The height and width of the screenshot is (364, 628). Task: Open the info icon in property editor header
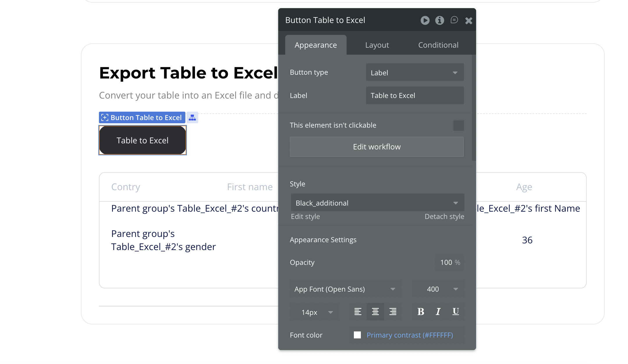tap(439, 20)
